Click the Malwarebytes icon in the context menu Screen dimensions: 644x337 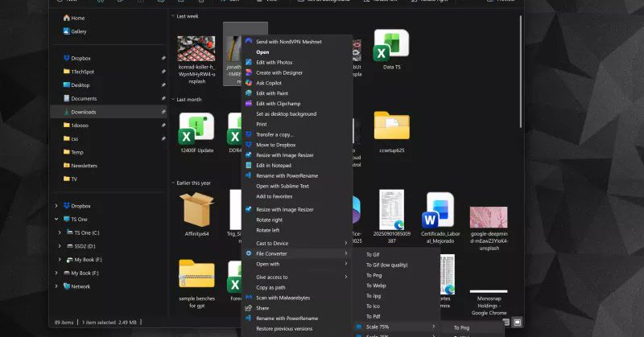[x=249, y=297]
